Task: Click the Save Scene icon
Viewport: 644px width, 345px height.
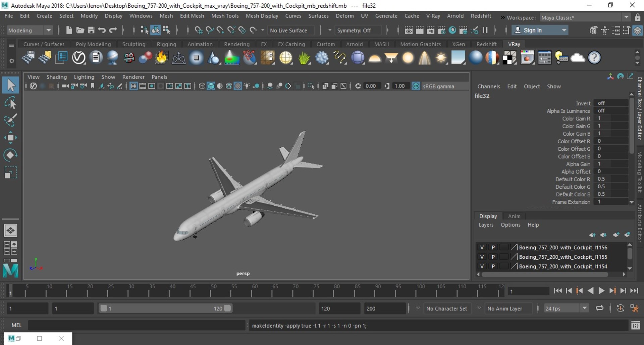Action: coord(91,30)
